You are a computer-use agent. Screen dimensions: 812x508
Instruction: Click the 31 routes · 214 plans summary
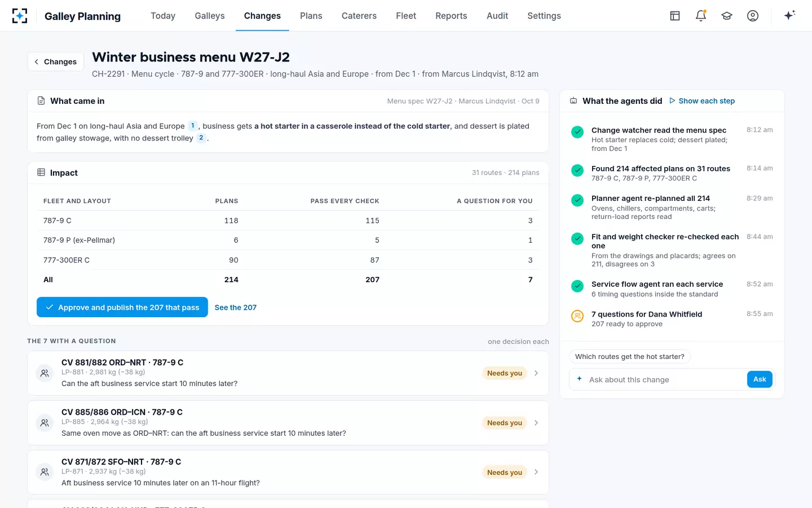505,173
